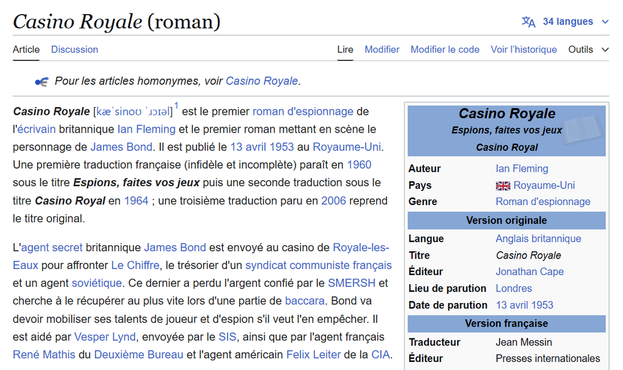Click the translator name Jean Messin
The image size is (623, 370).
[524, 343]
